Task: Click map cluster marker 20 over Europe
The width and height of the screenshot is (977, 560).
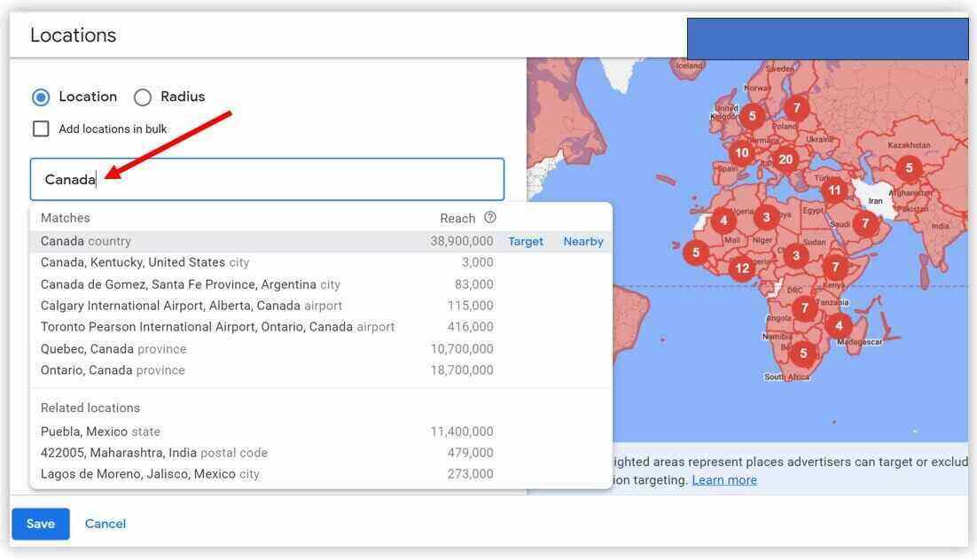Action: (786, 159)
